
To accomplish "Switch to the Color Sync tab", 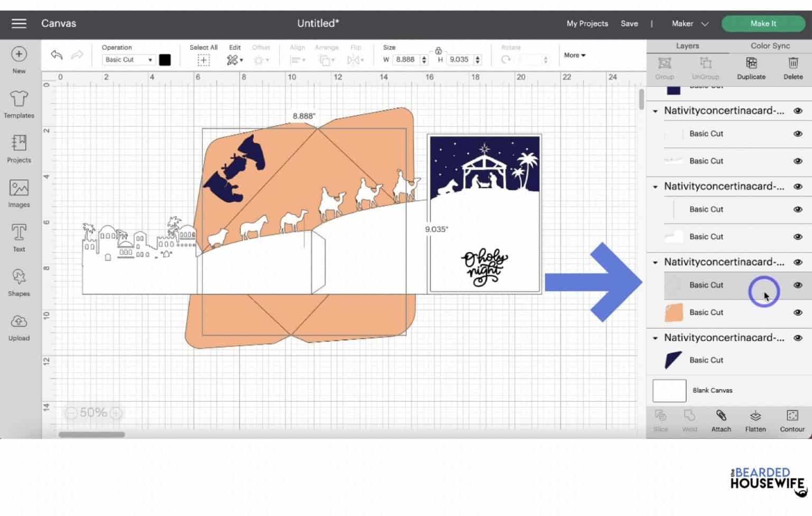I will coord(770,46).
